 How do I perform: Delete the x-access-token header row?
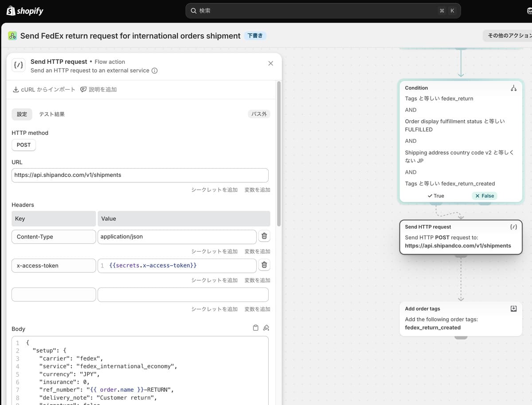click(264, 265)
